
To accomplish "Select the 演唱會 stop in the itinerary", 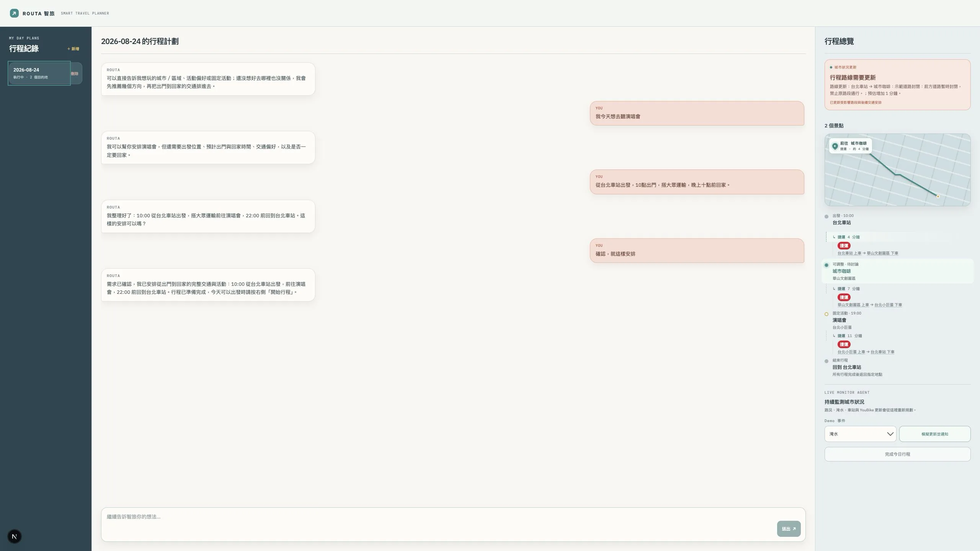I will click(897, 320).
